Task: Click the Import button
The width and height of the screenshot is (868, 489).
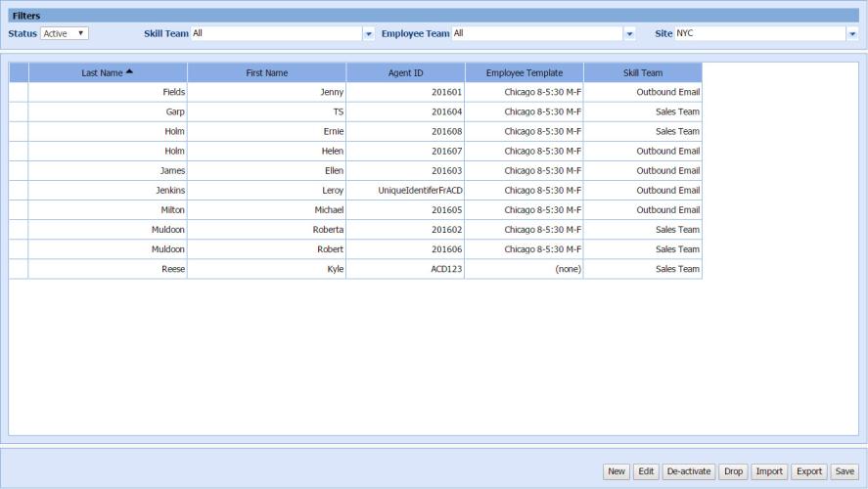Action: [769, 471]
